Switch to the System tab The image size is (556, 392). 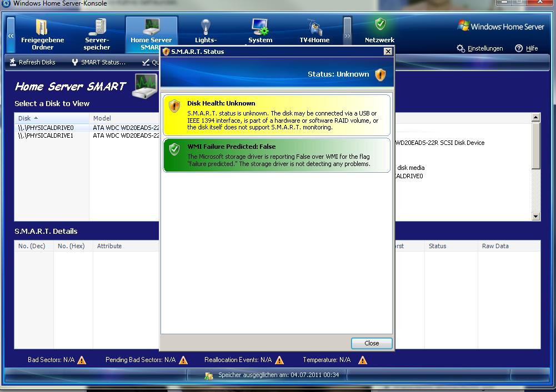click(261, 32)
